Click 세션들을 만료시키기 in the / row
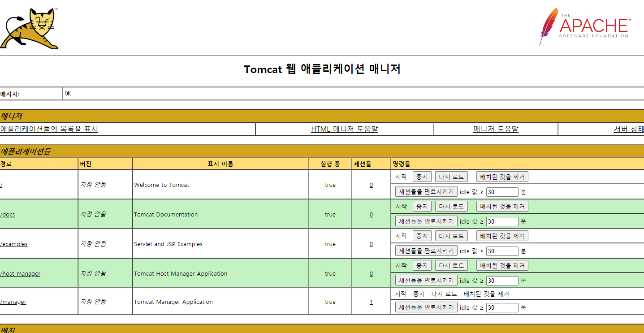644x333 pixels. (426, 191)
